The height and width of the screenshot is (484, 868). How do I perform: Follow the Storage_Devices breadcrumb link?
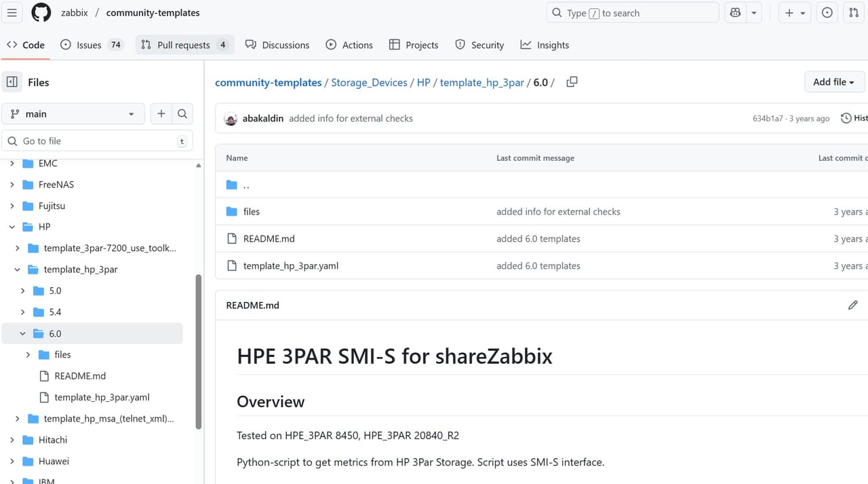click(x=369, y=82)
